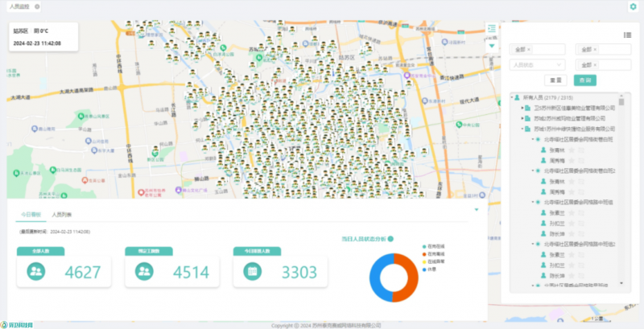Screen dimensions: 644x329
Task: Click the green play icon at top right
Action: [633, 6]
